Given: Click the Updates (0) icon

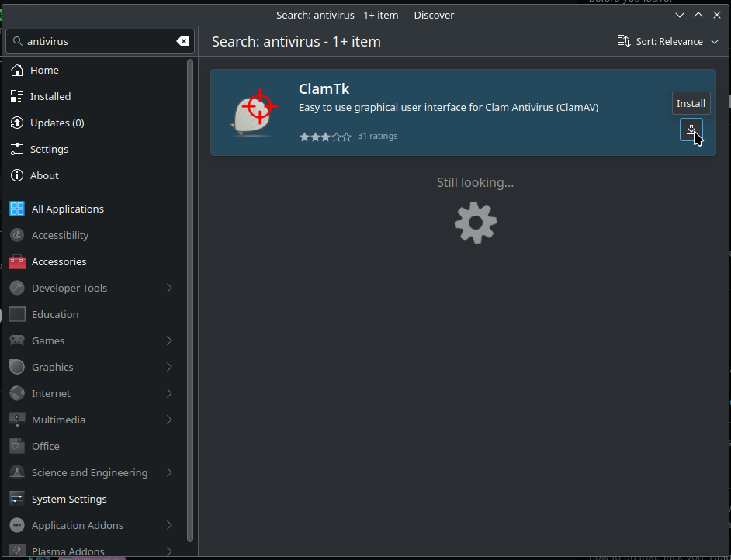Looking at the screenshot, I should pyautogui.click(x=17, y=123).
